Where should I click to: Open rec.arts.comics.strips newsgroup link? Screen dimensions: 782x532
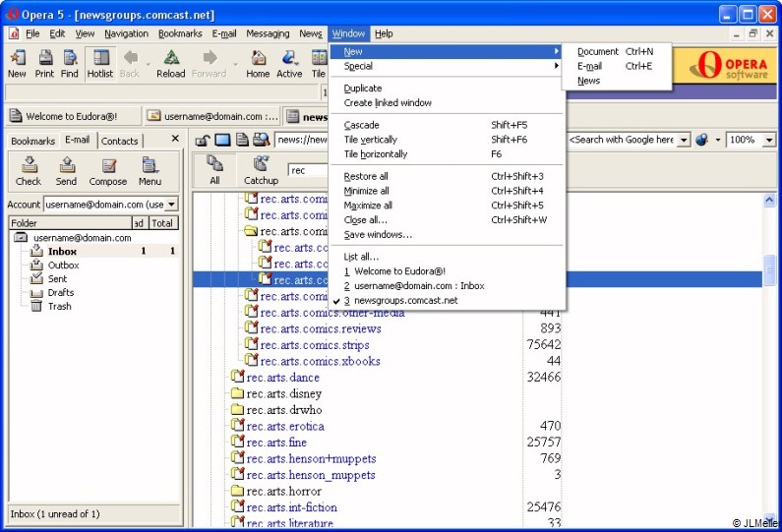[315, 345]
